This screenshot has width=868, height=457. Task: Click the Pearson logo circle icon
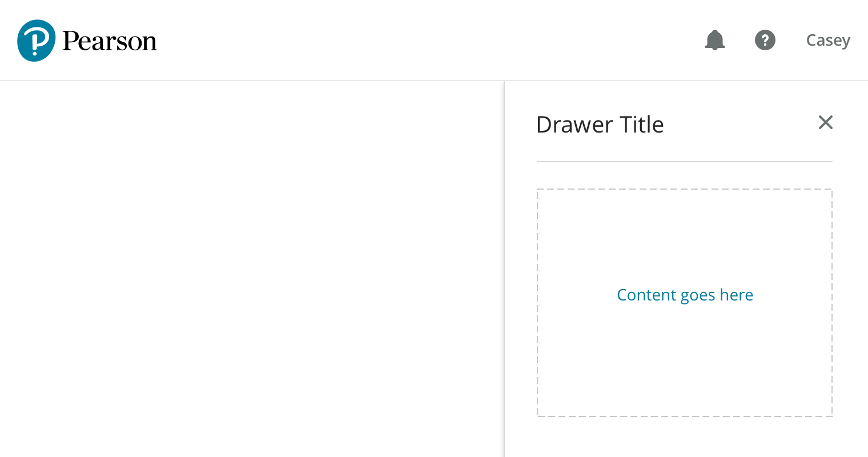[37, 41]
